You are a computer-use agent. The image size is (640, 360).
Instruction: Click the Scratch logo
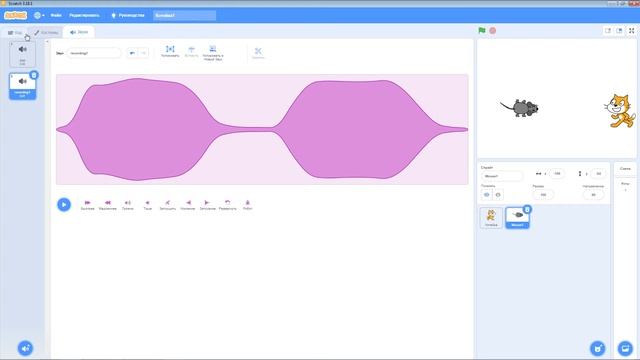pyautogui.click(x=16, y=16)
